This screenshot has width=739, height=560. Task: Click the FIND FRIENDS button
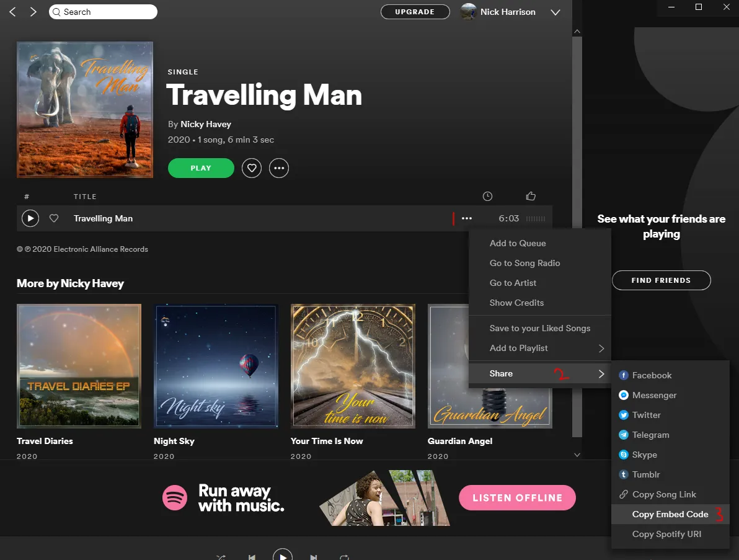click(x=661, y=280)
